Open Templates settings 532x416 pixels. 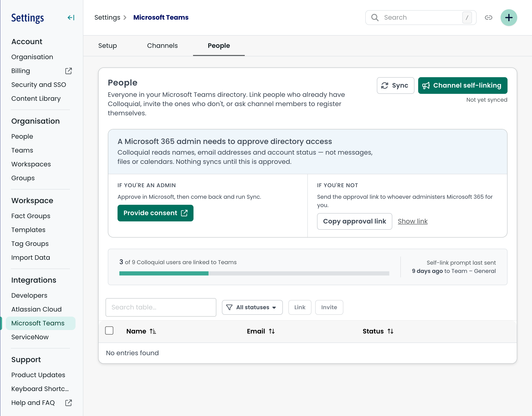coord(28,230)
